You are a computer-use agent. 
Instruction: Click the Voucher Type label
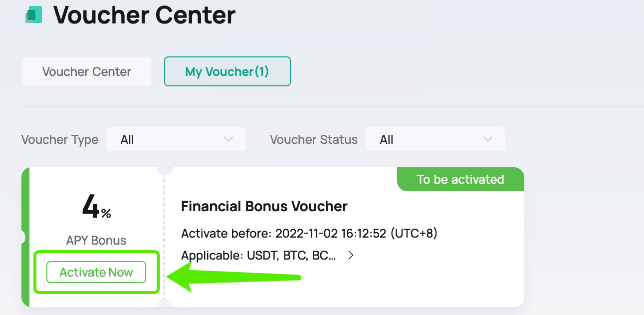[x=59, y=140]
